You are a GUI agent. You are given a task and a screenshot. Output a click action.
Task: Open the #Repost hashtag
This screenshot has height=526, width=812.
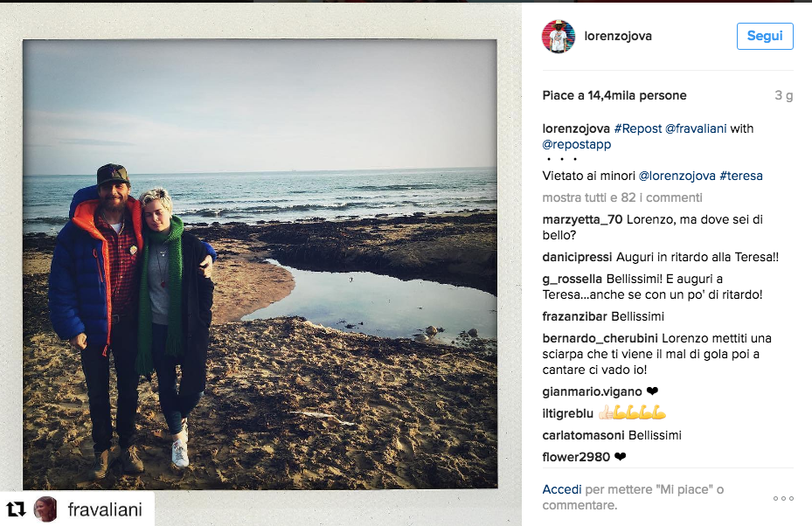(638, 128)
